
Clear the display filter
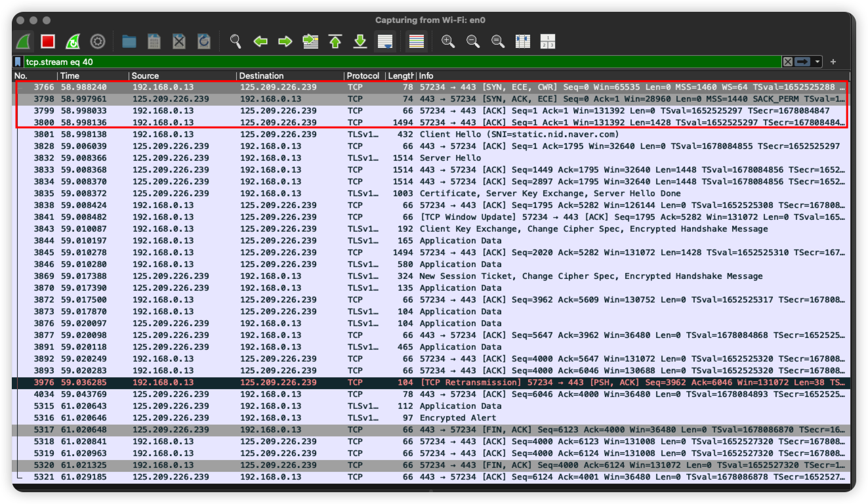pyautogui.click(x=787, y=62)
